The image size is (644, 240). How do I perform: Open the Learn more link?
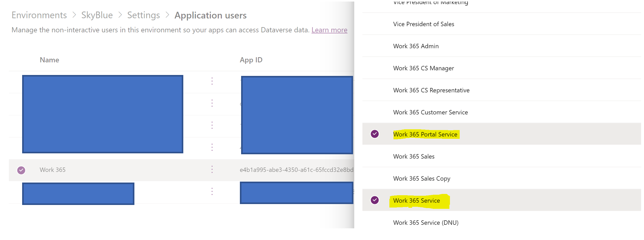(x=329, y=30)
